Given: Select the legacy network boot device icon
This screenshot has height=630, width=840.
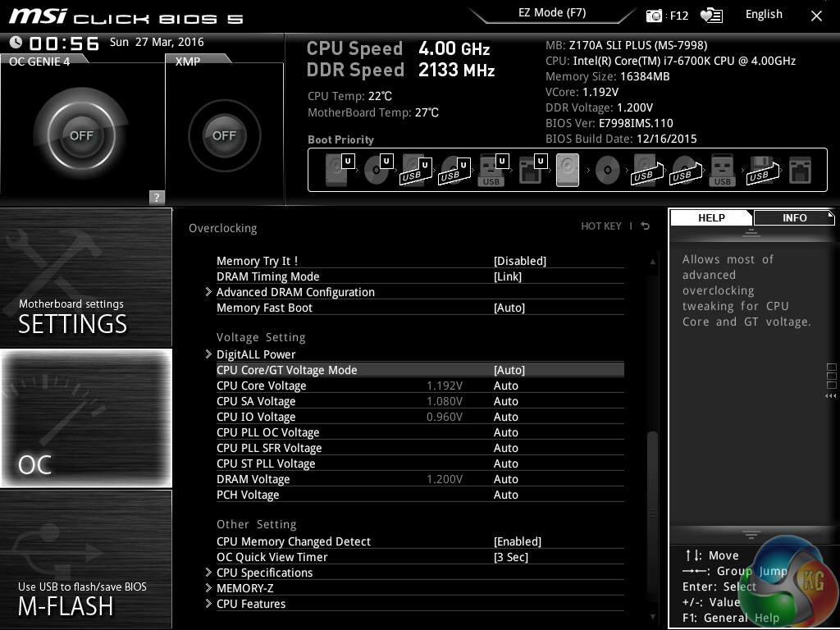Looking at the screenshot, I should click(x=801, y=171).
